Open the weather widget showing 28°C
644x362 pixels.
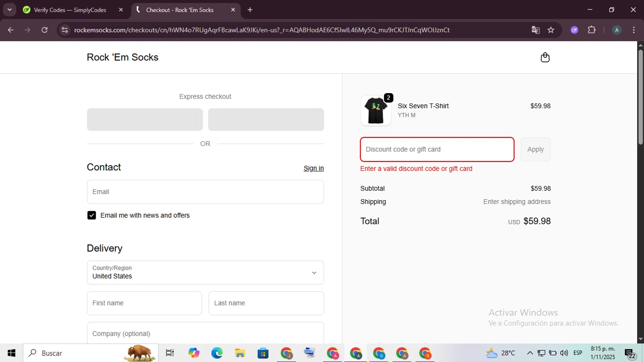(501, 353)
